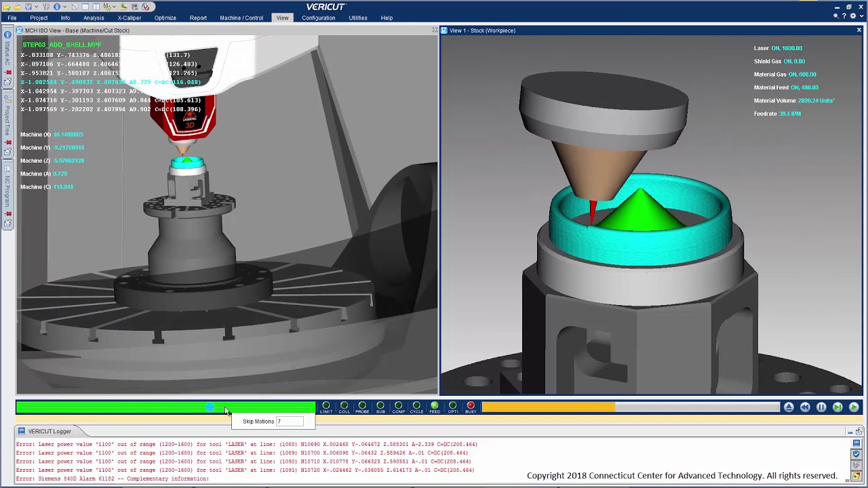868x488 pixels.
Task: Click the red crossed-out icon ending the quick toolbar
Action: pyautogui.click(x=145, y=7)
